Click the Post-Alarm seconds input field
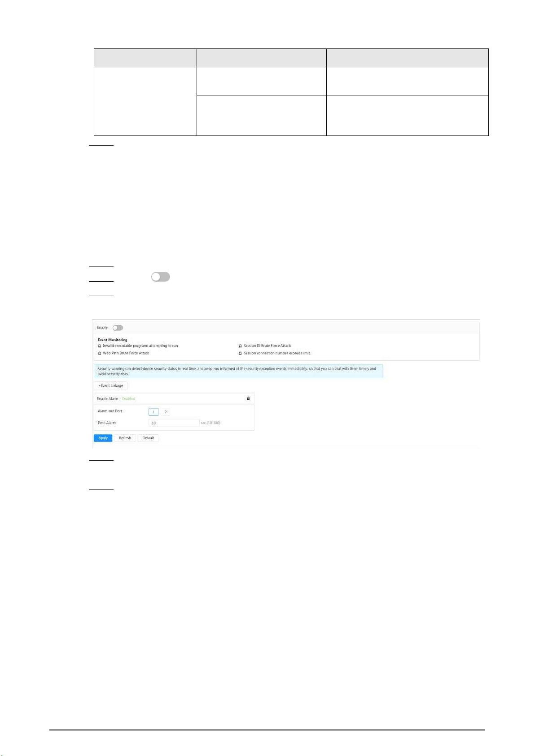The image size is (535, 756). pos(174,423)
